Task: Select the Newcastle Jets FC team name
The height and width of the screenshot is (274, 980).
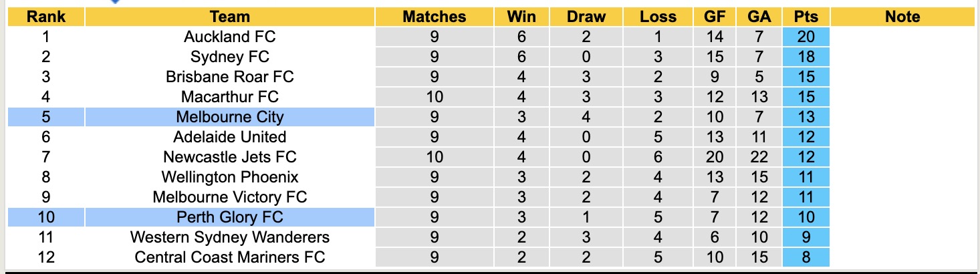Action: (229, 157)
